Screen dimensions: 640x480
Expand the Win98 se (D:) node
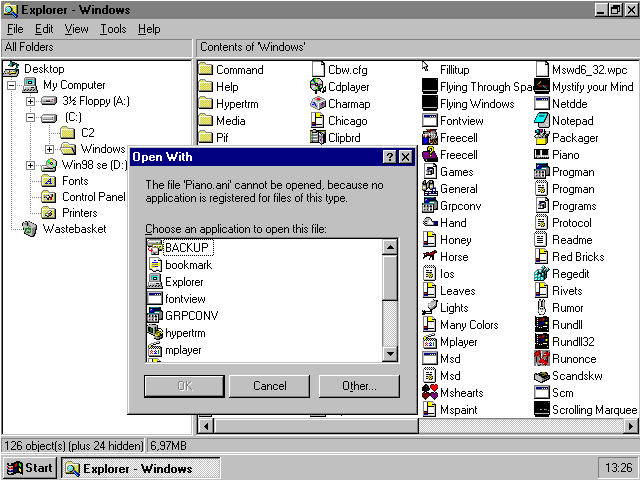coord(30,165)
